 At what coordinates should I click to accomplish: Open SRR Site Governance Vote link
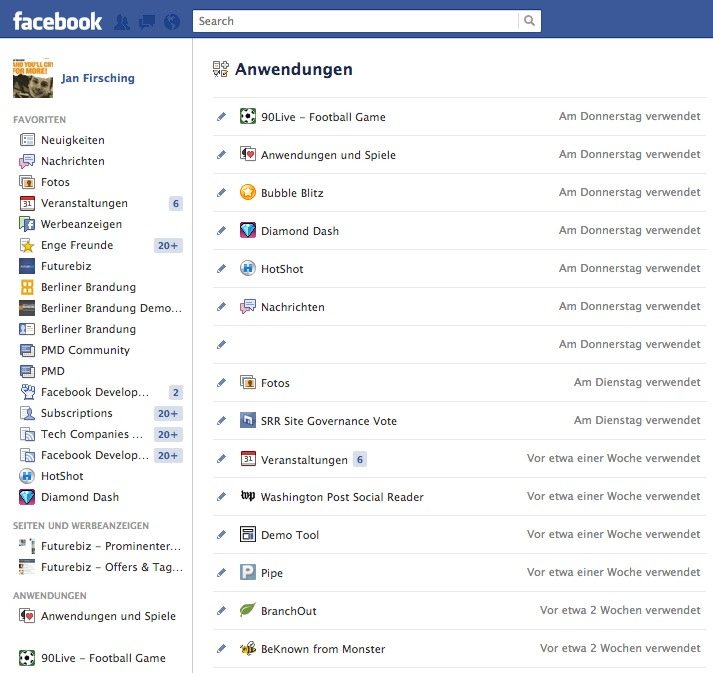pyautogui.click(x=328, y=421)
